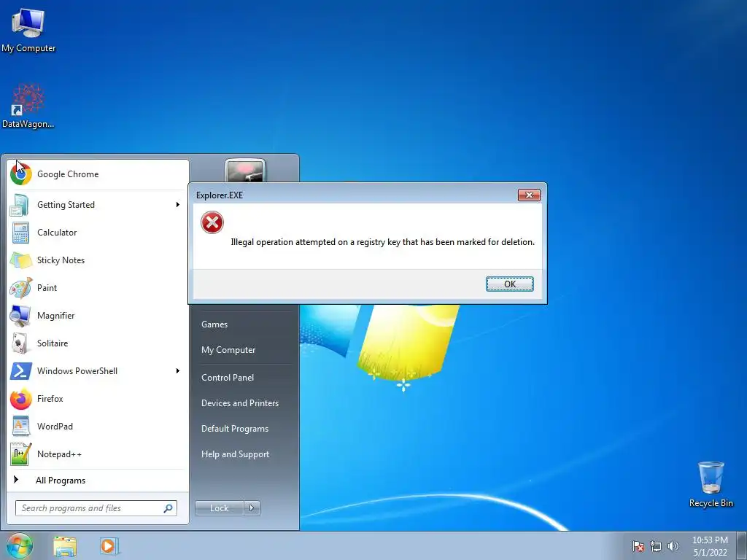
Task: Open the shutdown options arrow next to Lock
Action: [252, 508]
